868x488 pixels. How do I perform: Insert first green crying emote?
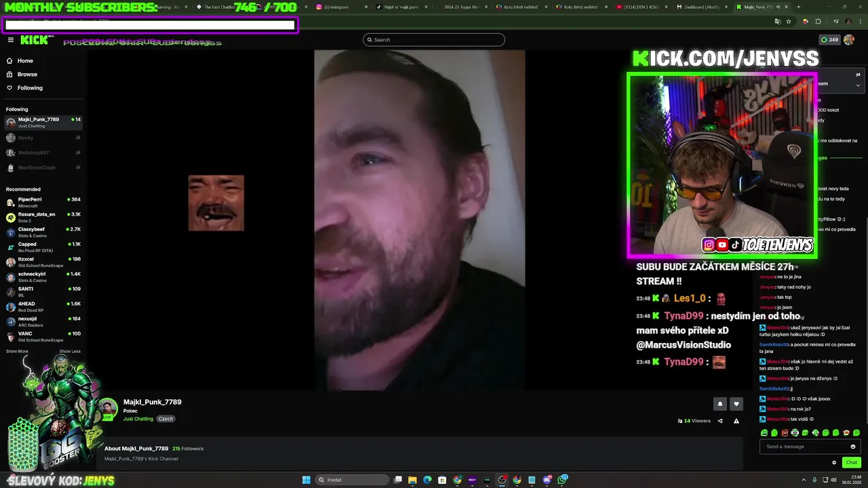(764, 433)
